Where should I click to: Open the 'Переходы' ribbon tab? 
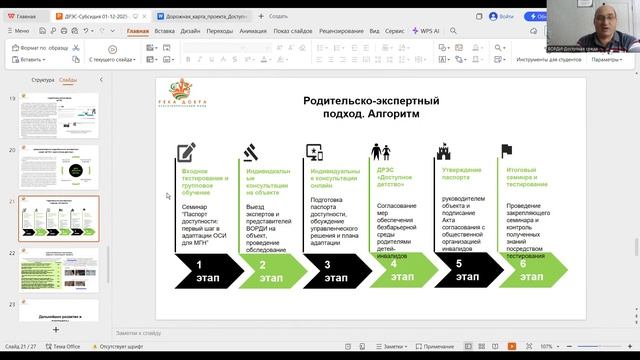(x=220, y=31)
